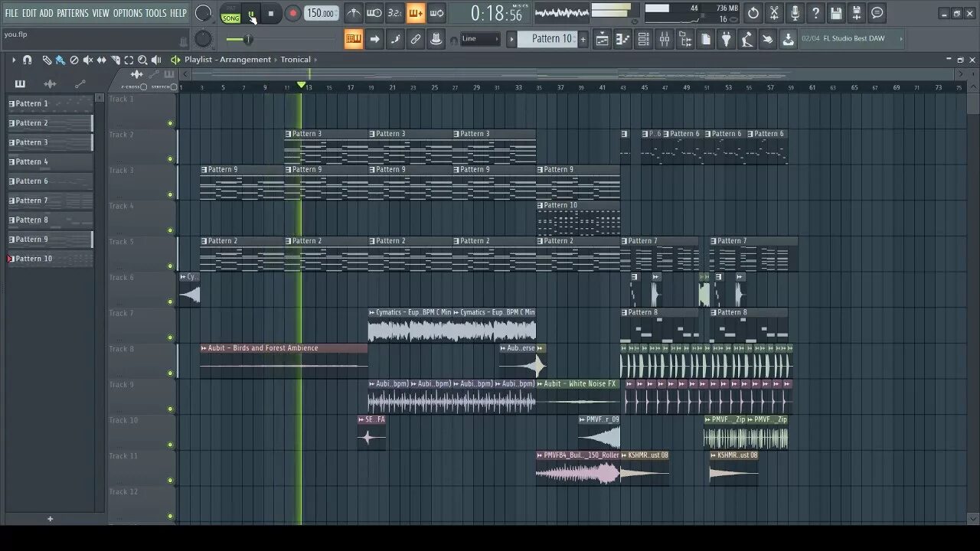
Task: Select Pattern 3 in the picker list
Action: 51,142
